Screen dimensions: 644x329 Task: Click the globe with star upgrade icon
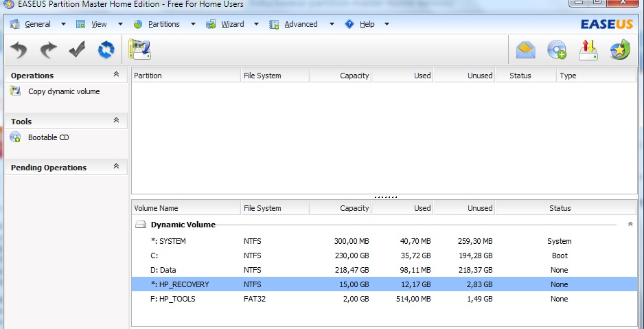pos(620,50)
